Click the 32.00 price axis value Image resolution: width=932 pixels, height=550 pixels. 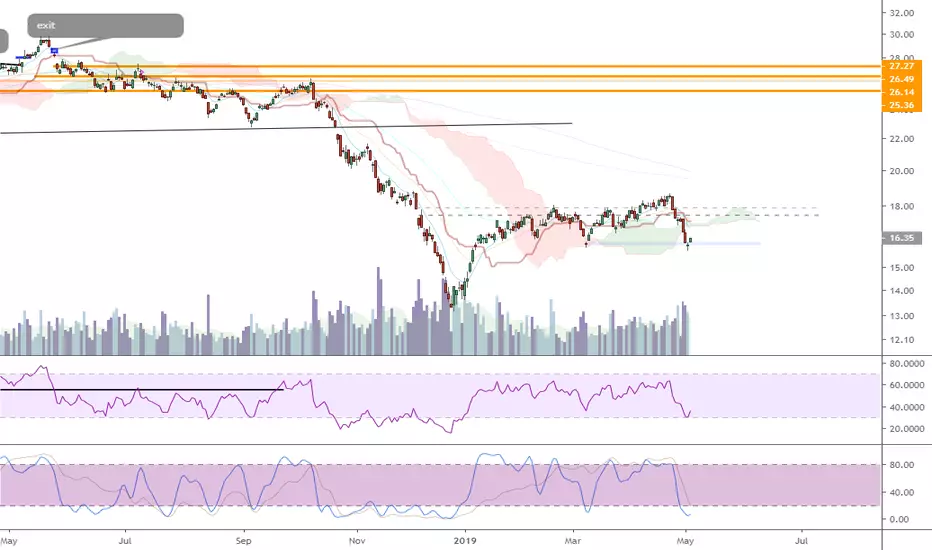[x=901, y=12]
